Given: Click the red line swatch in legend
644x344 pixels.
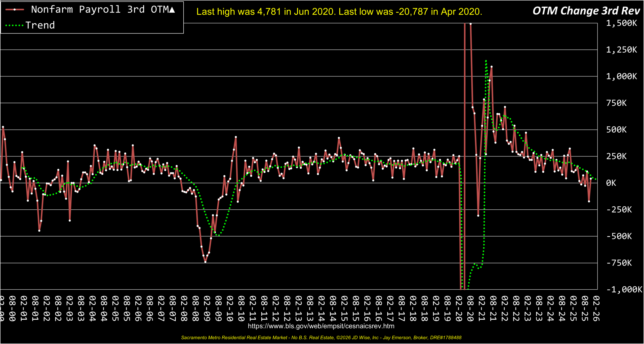Looking at the screenshot, I should [15, 10].
